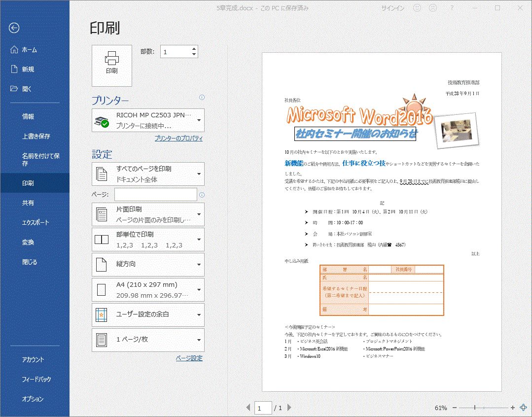Open the すべてのページを印刷 dropdown

[x=148, y=174]
